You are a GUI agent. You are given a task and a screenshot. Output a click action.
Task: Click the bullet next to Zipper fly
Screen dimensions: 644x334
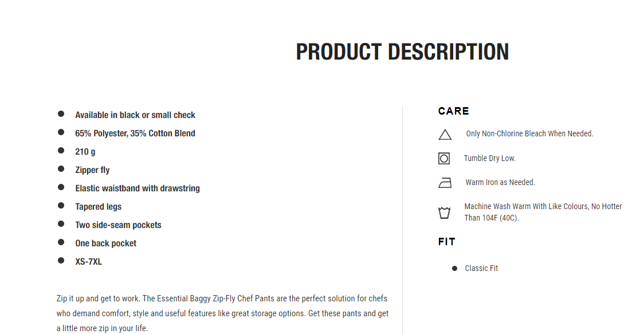click(x=61, y=169)
